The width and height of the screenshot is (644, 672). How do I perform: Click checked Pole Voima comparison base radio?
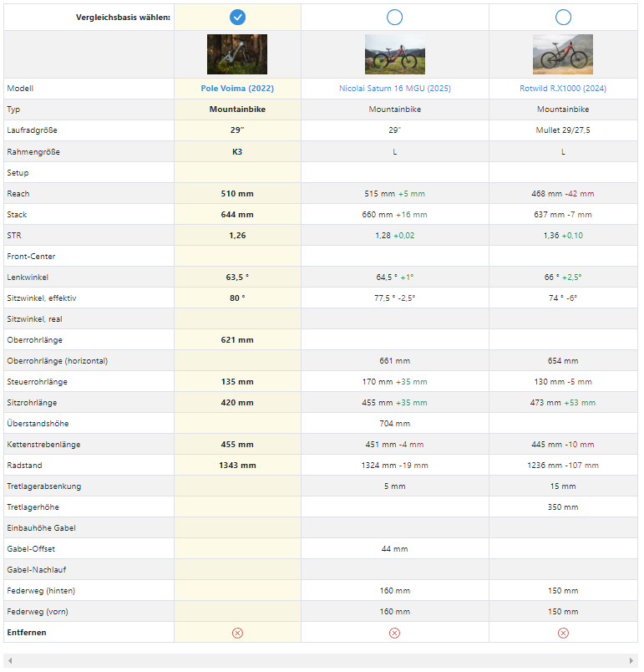(237, 18)
